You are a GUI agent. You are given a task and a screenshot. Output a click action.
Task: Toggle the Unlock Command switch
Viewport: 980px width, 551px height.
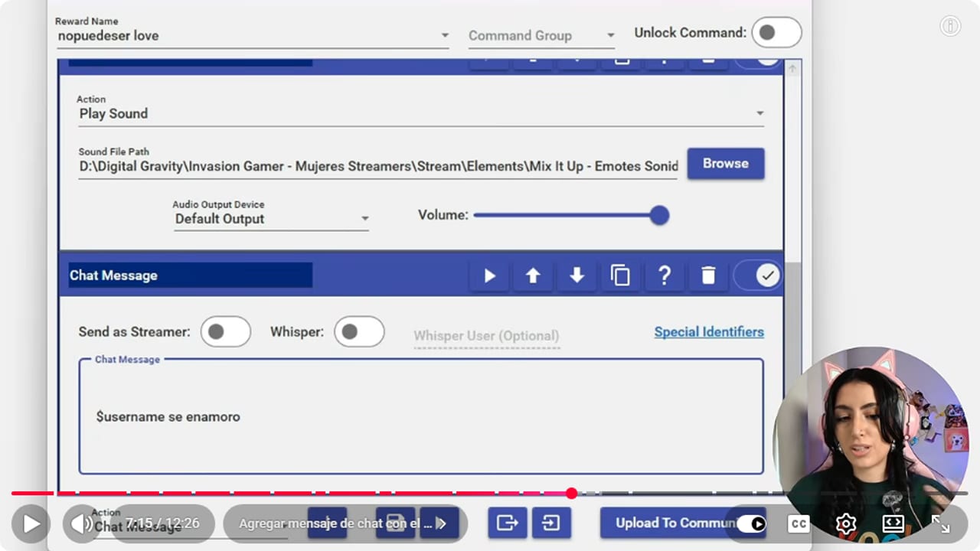point(776,33)
